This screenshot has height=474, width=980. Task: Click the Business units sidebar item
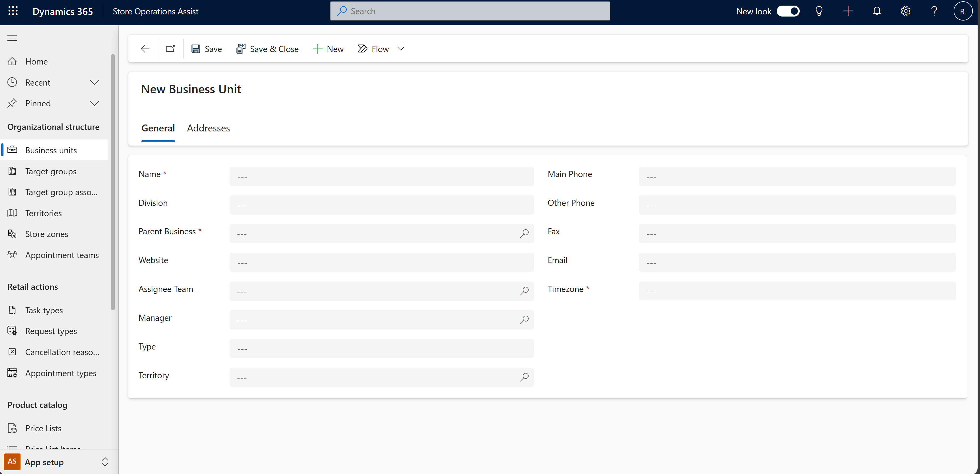point(51,150)
